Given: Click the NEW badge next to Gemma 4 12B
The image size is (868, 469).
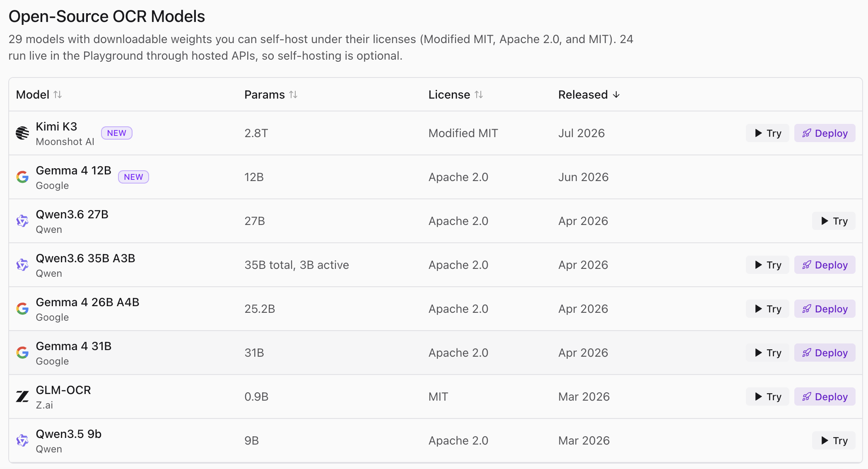Looking at the screenshot, I should [x=133, y=177].
